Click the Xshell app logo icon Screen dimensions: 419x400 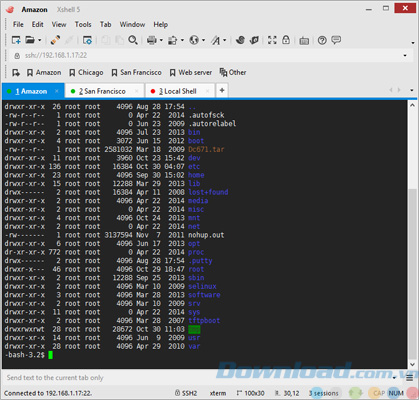[x=10, y=9]
